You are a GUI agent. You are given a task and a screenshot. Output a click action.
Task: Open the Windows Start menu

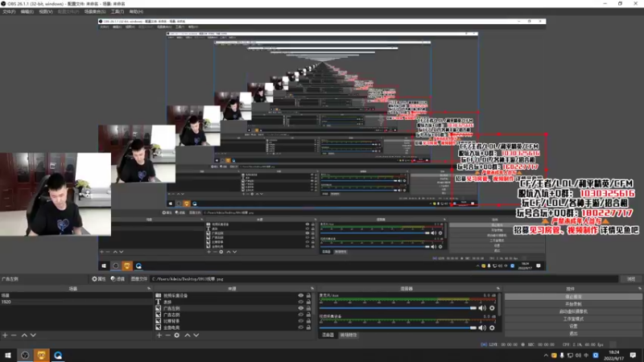point(8,355)
